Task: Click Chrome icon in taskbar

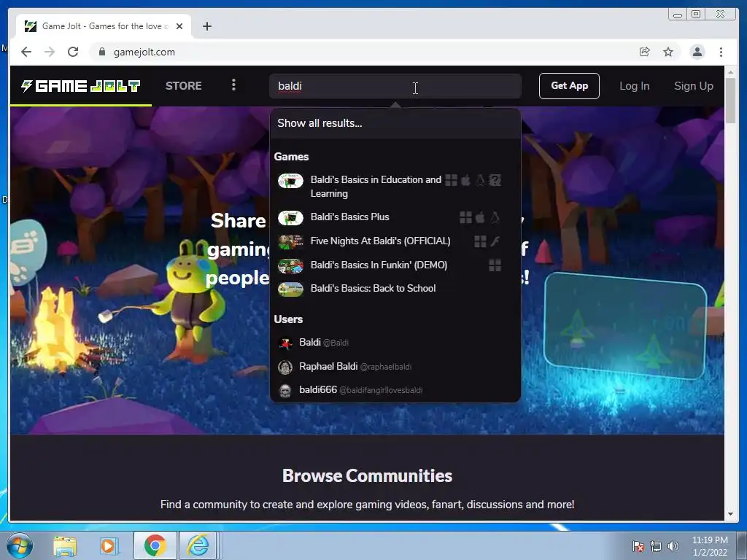Action: click(155, 545)
